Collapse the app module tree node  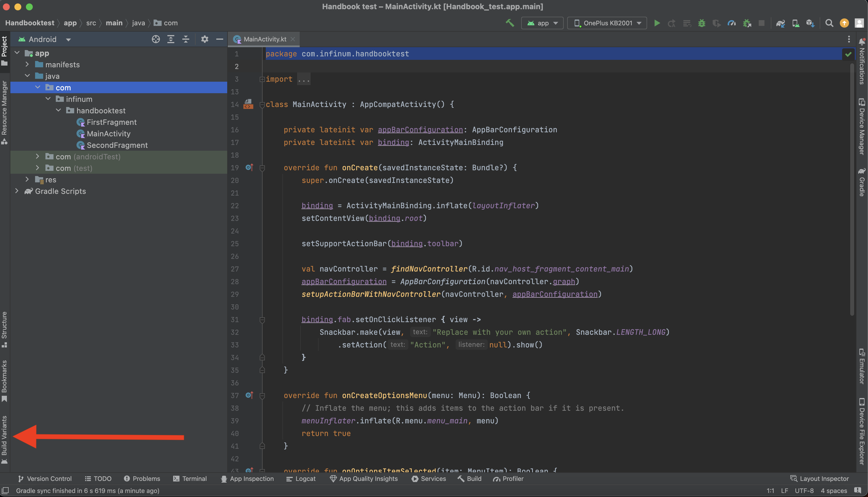pyautogui.click(x=17, y=53)
